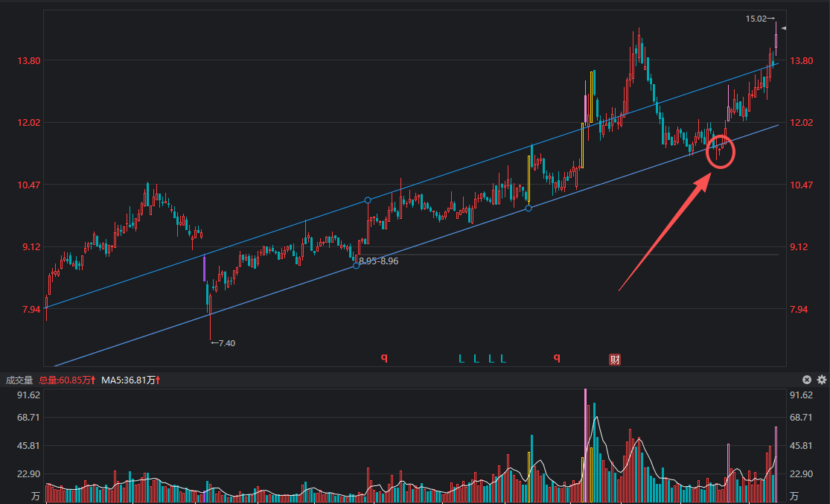Select the last teal L marker
The width and height of the screenshot is (830, 504).
(x=503, y=359)
